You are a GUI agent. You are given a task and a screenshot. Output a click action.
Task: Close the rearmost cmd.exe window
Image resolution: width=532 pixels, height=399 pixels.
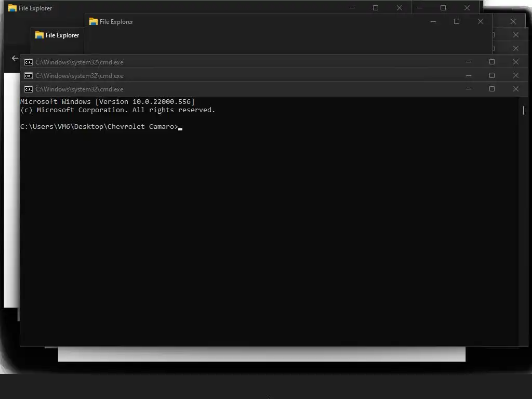(x=516, y=62)
